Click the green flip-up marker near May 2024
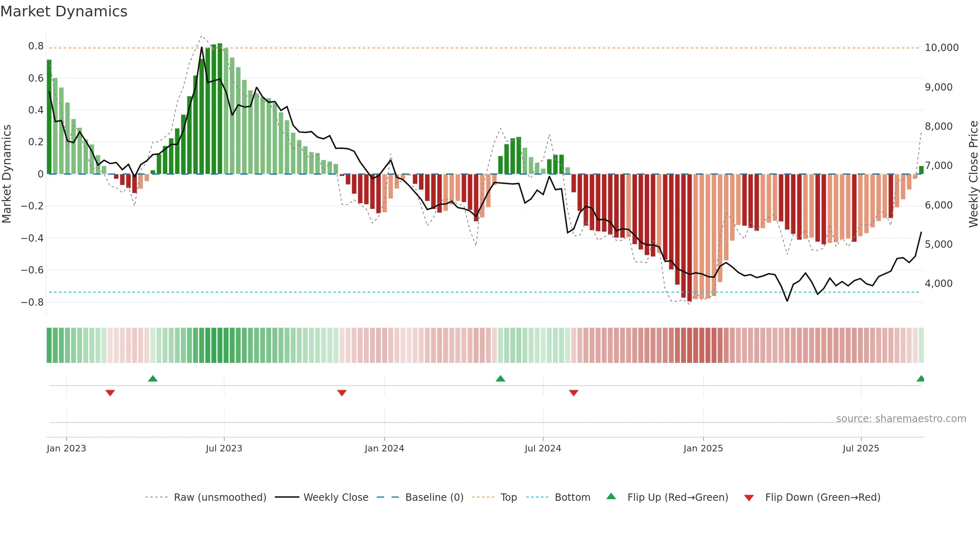 501,378
